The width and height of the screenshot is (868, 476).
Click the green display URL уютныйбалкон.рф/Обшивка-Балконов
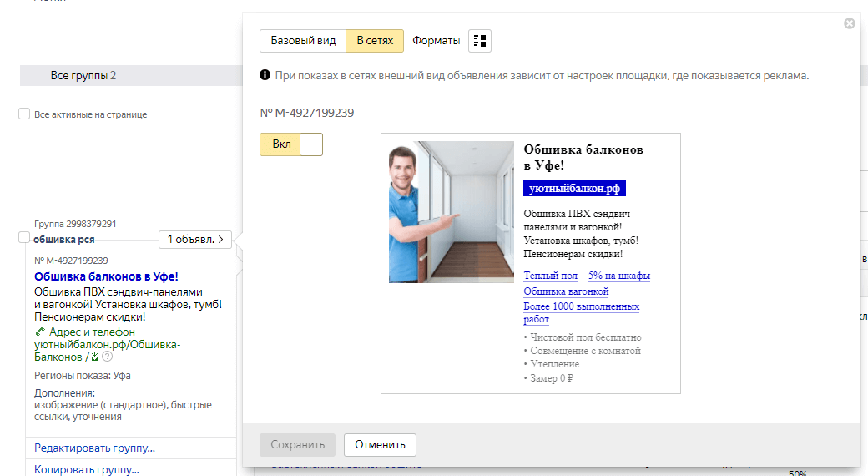click(x=108, y=351)
